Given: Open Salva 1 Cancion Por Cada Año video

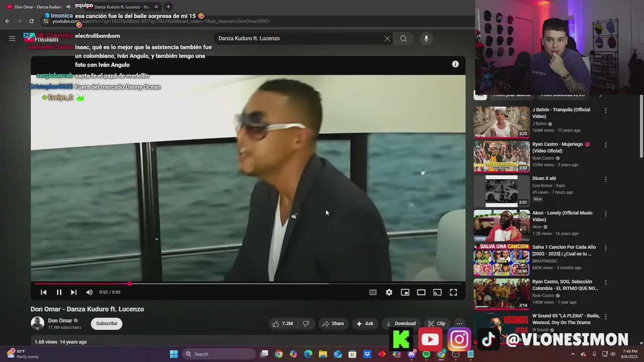Looking at the screenshot, I should (501, 259).
